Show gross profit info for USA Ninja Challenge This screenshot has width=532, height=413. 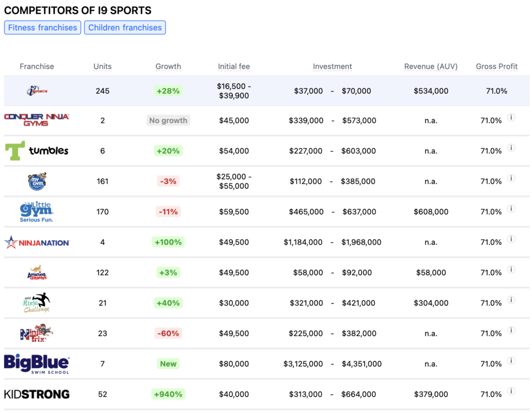511,300
